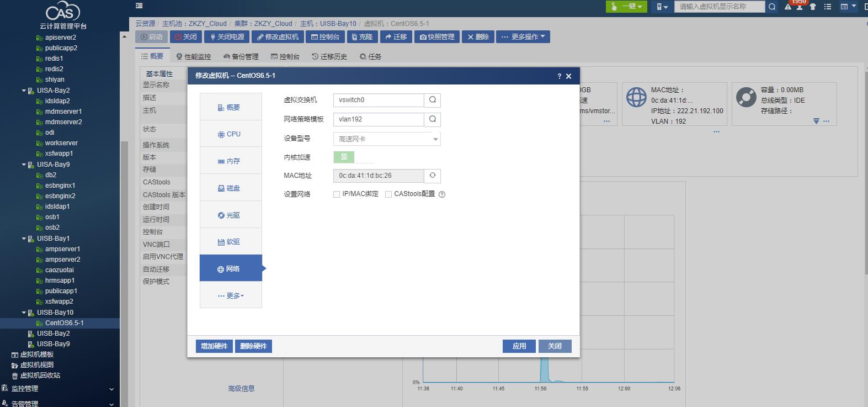
Task: Click the 关闭 button in dialog footer
Action: [x=555, y=346]
